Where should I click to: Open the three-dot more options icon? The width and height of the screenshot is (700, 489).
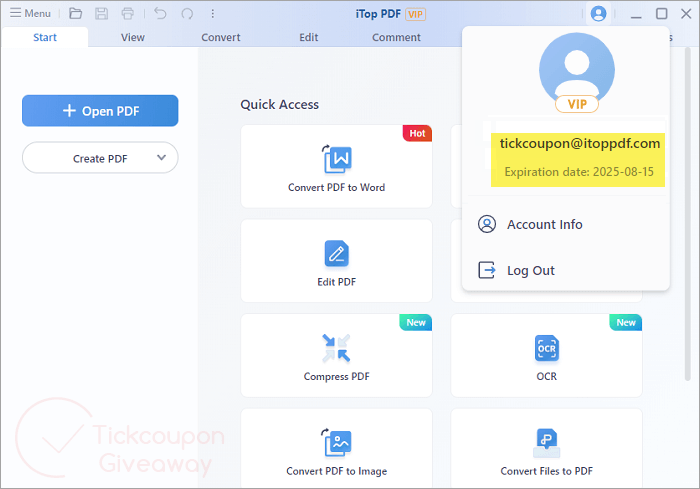click(x=212, y=13)
